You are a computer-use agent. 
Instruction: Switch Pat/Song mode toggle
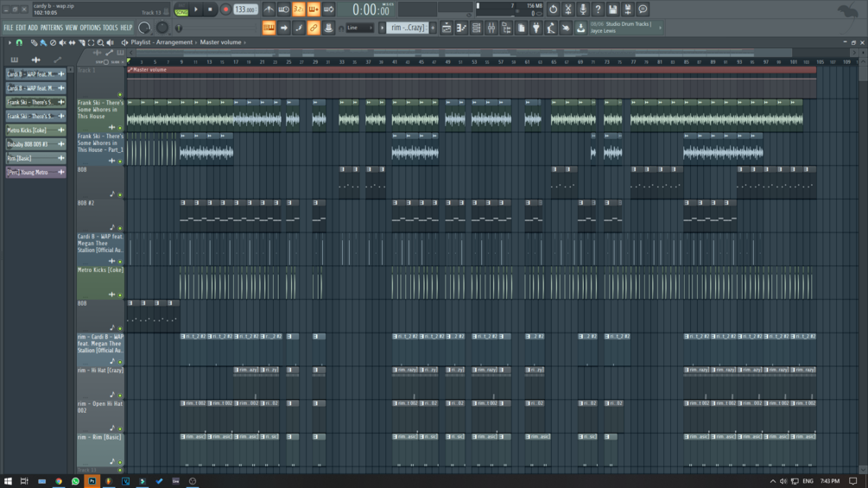181,10
